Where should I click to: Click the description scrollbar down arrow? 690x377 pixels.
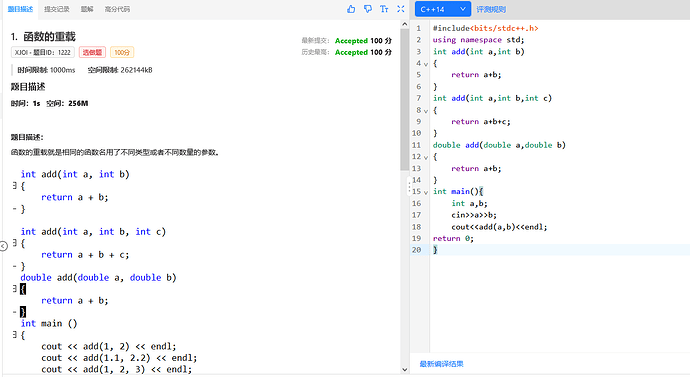pos(404,370)
